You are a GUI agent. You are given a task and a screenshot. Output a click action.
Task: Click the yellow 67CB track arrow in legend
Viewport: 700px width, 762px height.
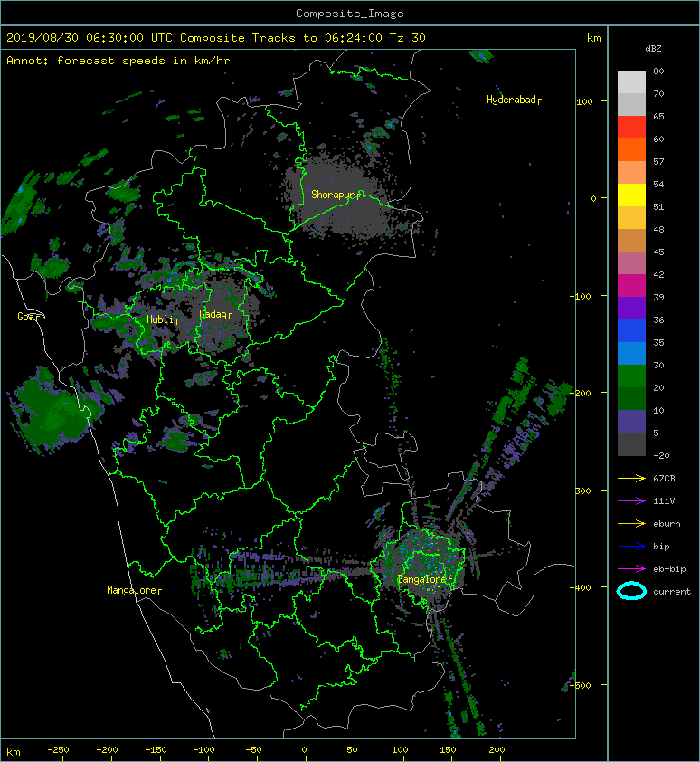coord(631,478)
